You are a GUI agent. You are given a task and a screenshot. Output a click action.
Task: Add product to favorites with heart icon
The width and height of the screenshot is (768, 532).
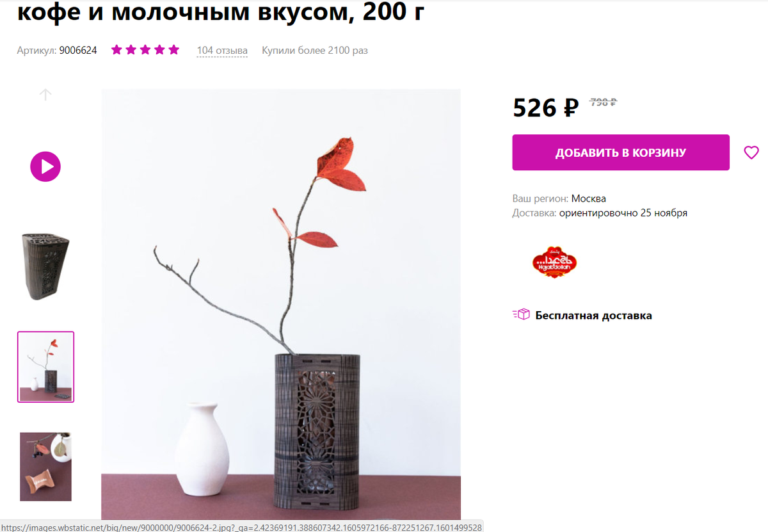[751, 152]
